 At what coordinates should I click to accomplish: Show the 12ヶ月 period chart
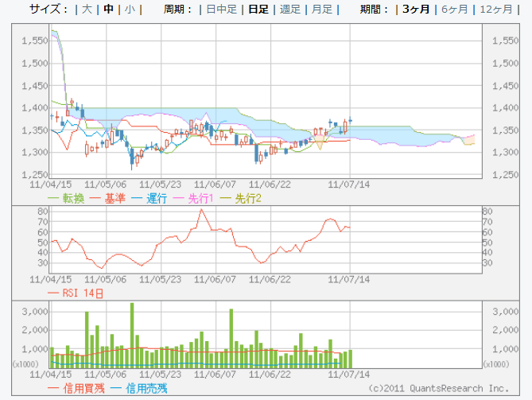coord(496,10)
